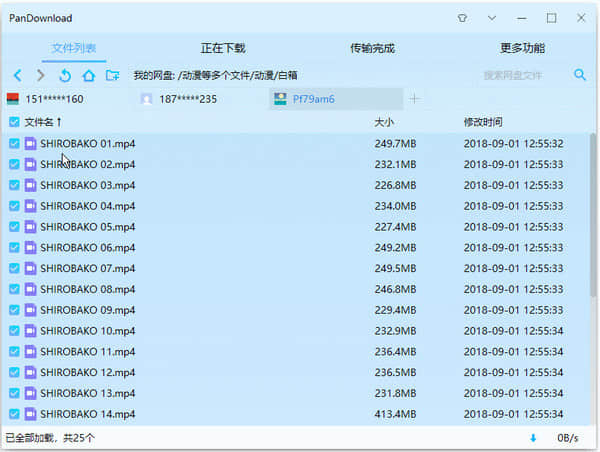Sort by 修改时间 column header
The image size is (600, 452).
coord(483,122)
